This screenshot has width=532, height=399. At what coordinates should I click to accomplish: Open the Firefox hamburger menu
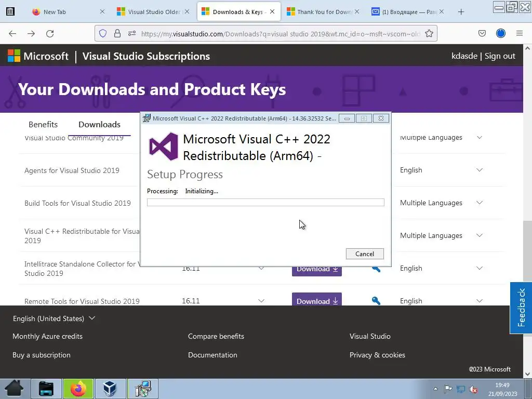click(520, 33)
